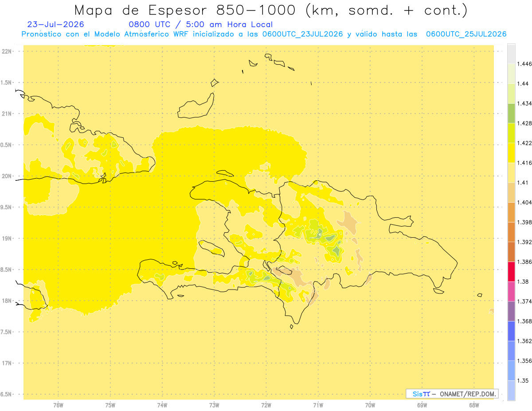The height and width of the screenshot is (411, 532).
Task: Click the 70W longitude axis label
Action: 370,405
